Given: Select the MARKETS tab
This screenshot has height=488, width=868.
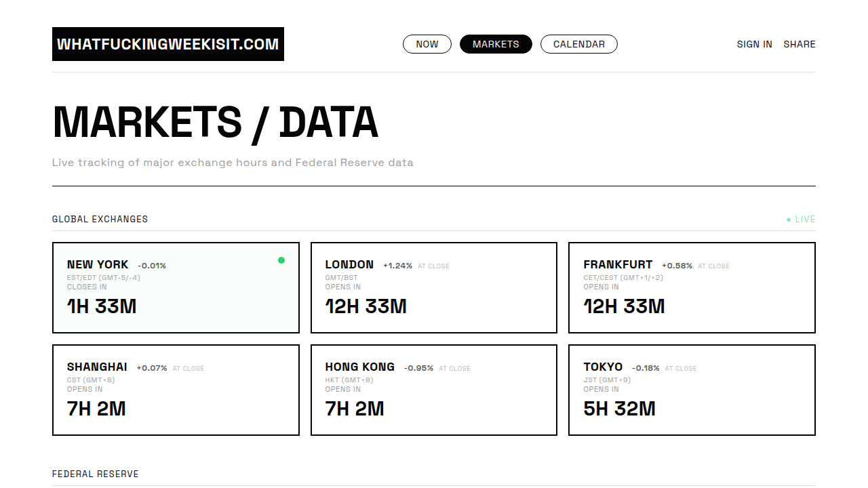Looking at the screenshot, I should pos(496,44).
